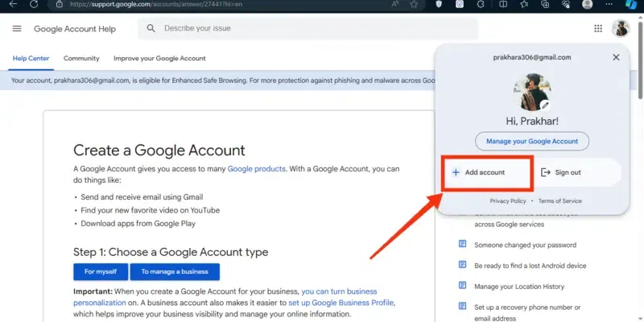Select the Help Center tab
Viewport: 644px width, 322px height.
pyautogui.click(x=31, y=58)
